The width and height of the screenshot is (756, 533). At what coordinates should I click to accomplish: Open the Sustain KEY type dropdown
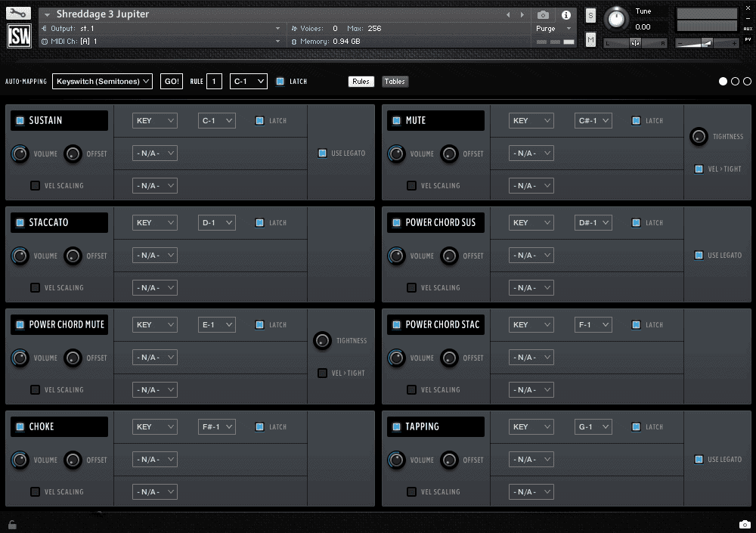click(x=155, y=121)
